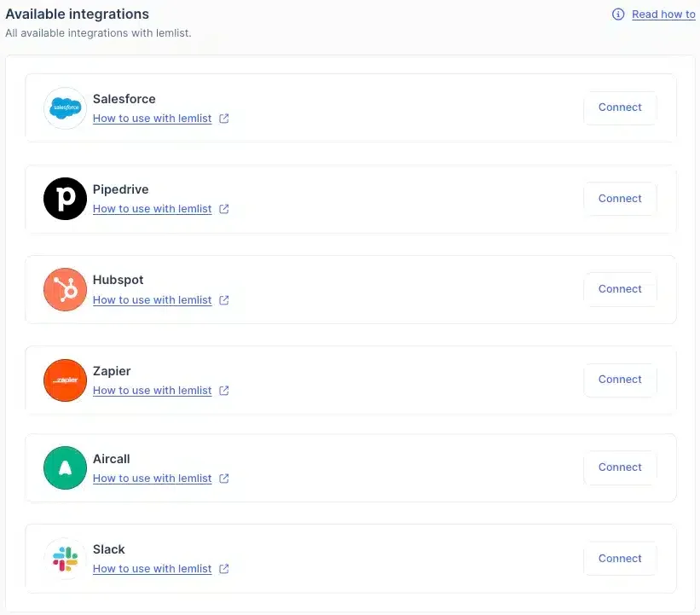Connect the Hubspot integration
Viewport: 700px width, 615px height.
pos(620,289)
